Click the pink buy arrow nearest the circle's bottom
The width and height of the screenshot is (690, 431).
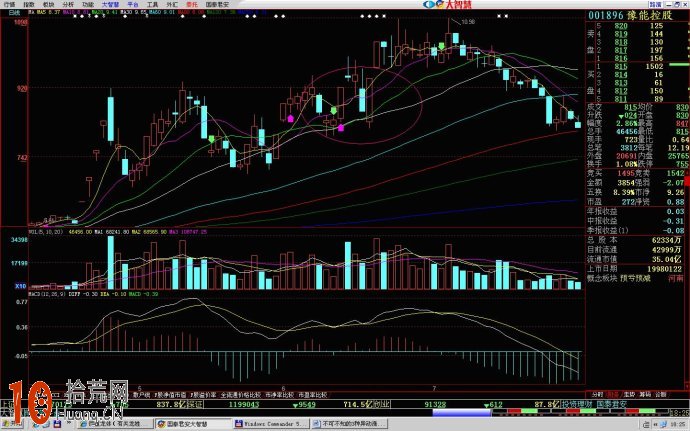coord(341,128)
